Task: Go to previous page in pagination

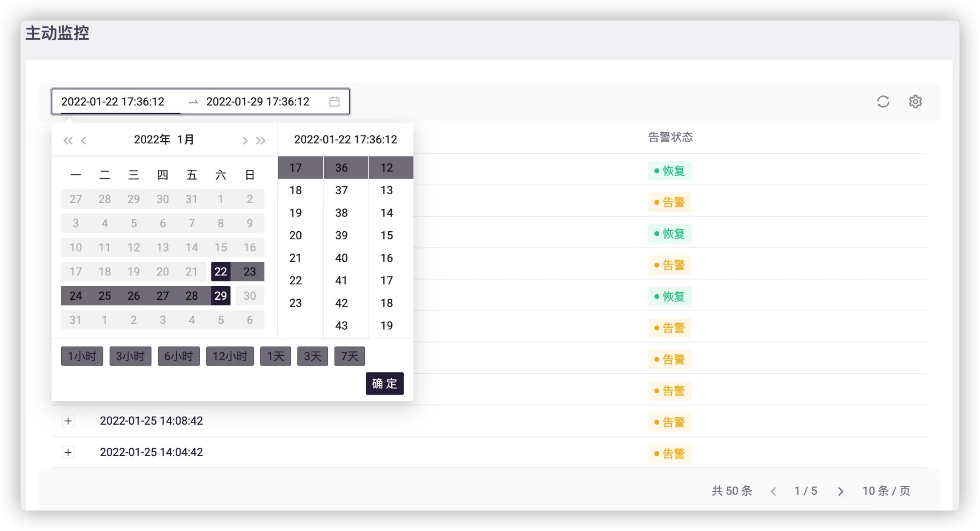Action: (773, 491)
